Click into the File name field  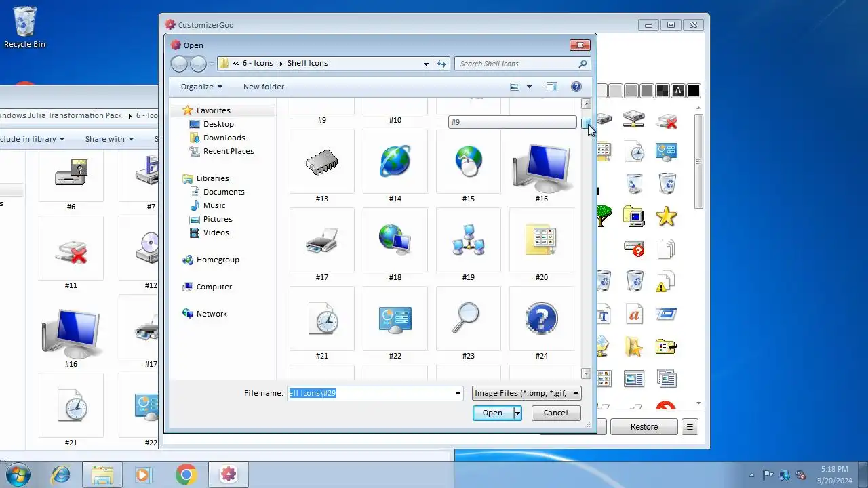coord(370,393)
